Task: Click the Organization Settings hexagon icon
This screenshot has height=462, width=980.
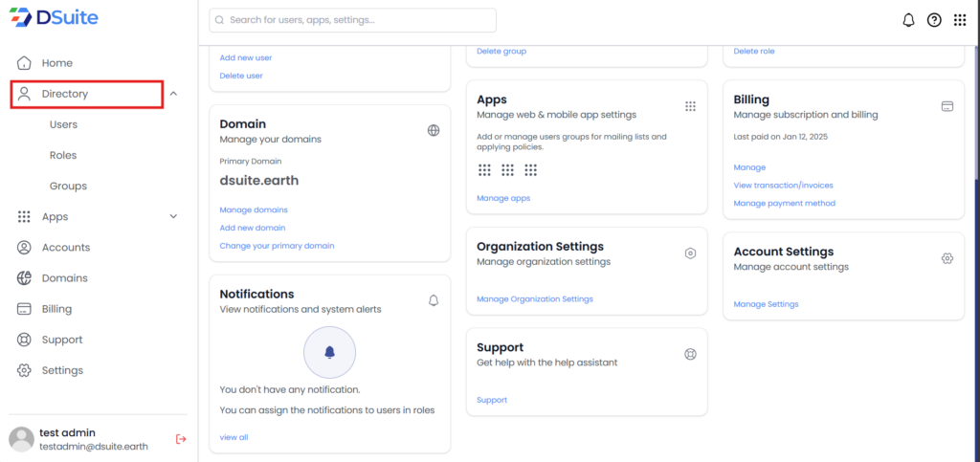Action: (x=690, y=253)
